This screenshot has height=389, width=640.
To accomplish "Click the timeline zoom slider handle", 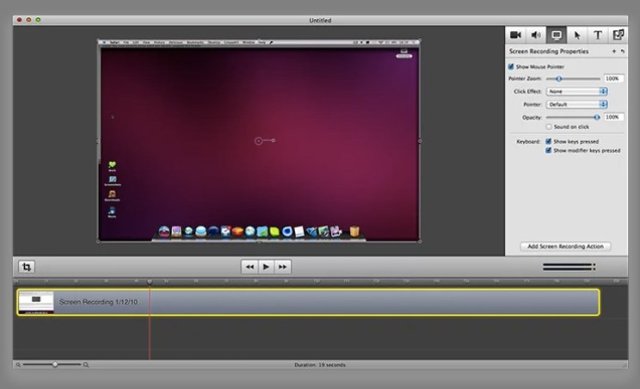I will (x=55, y=365).
